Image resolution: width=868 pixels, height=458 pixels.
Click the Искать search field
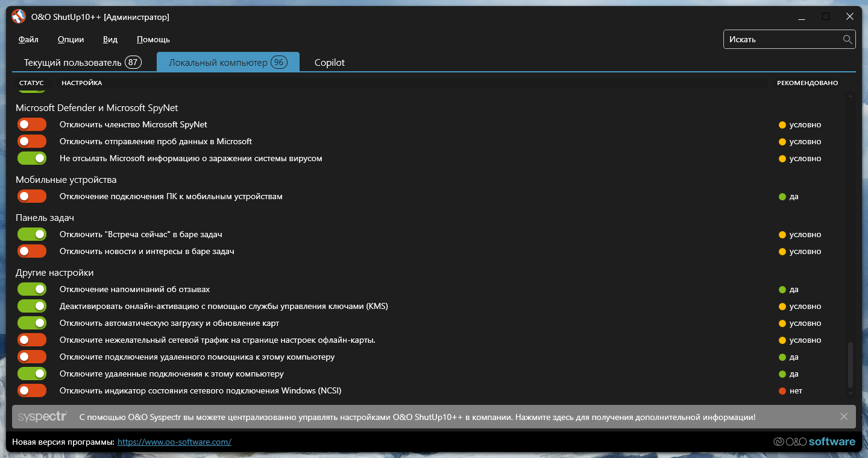(782, 39)
